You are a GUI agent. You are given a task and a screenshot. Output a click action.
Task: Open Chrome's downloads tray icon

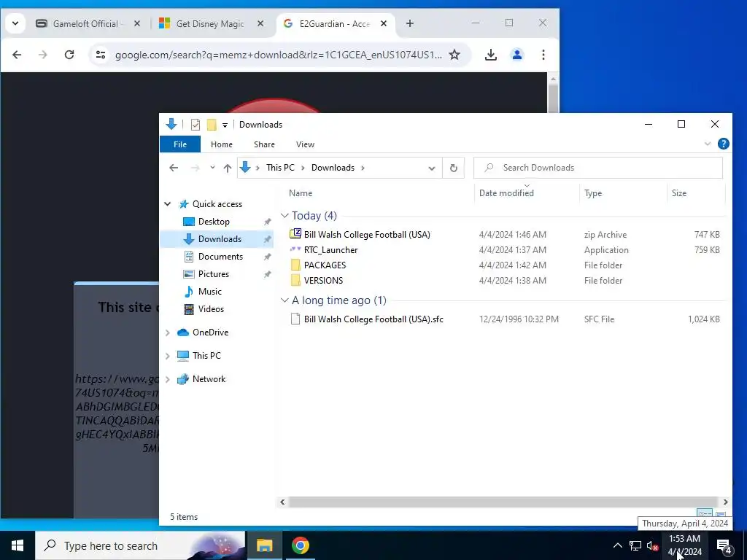click(491, 55)
